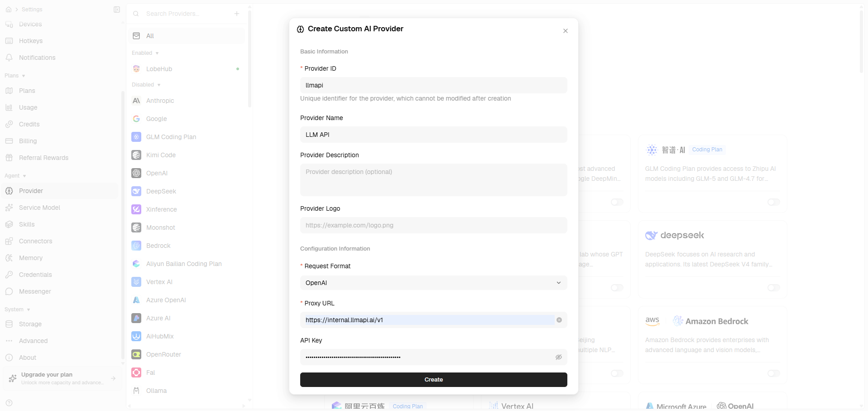Close the Create Custom AI Provider dialog
This screenshot has width=868, height=411.
[x=566, y=31]
